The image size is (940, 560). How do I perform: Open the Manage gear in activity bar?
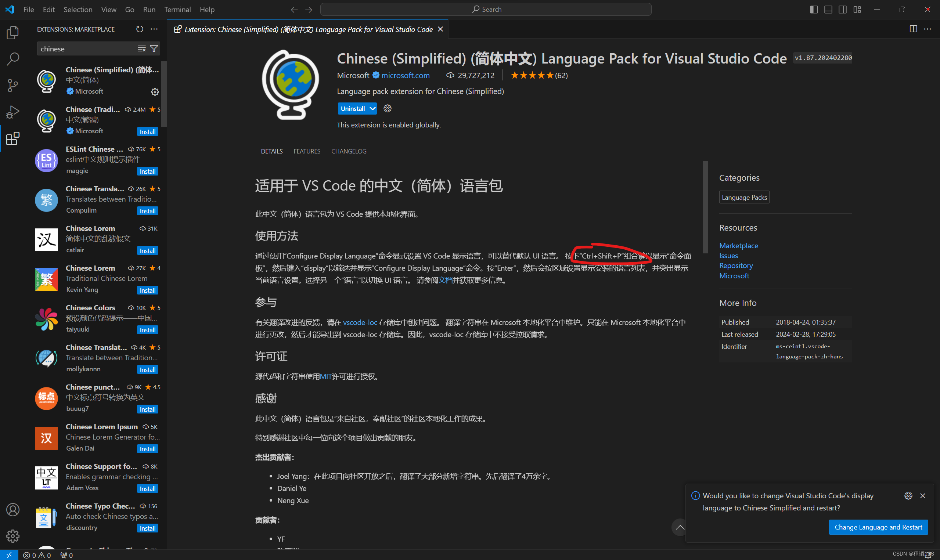click(13, 536)
